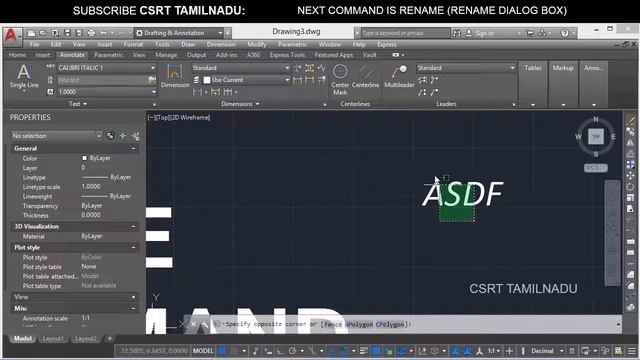
Task: Click the Customization menu icon in status bar
Action: click(632, 351)
